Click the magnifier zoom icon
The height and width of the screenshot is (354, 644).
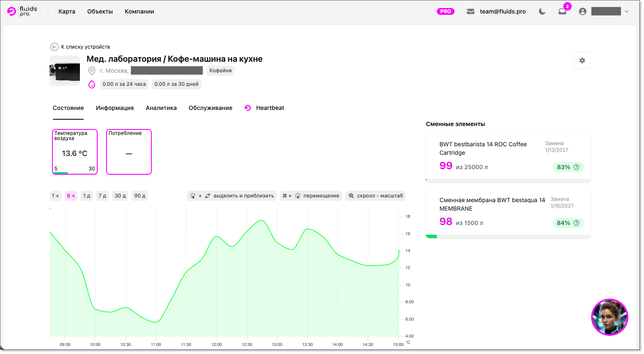351,196
